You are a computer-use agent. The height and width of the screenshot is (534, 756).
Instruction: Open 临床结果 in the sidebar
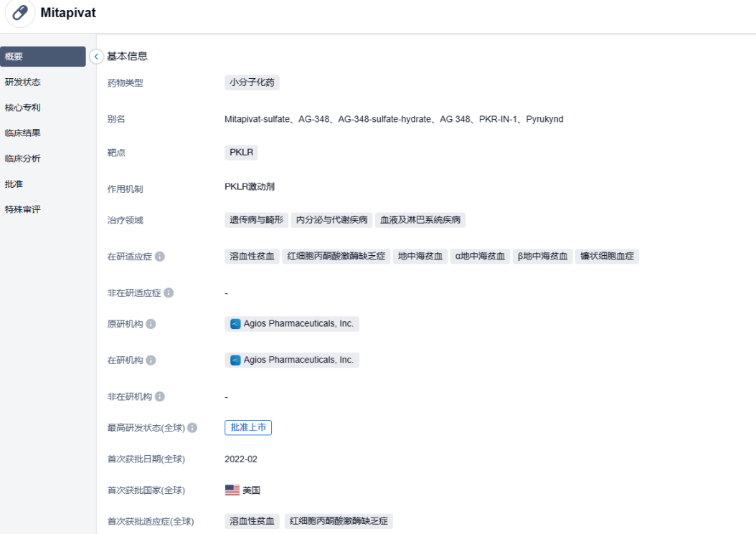tap(23, 133)
